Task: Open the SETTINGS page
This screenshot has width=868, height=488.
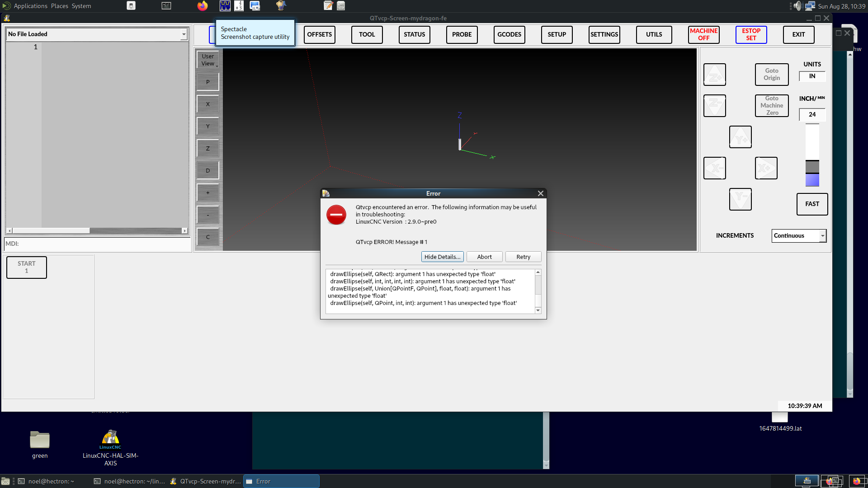Action: point(604,34)
